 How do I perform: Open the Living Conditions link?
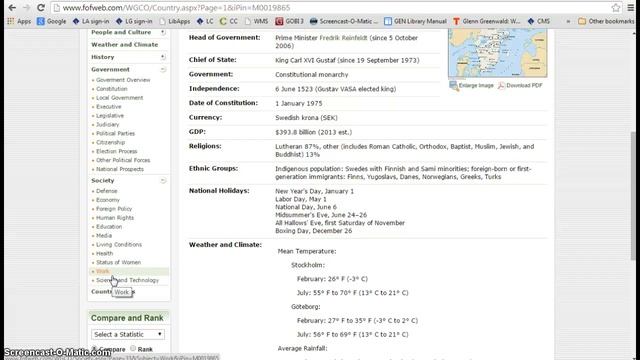(119, 245)
